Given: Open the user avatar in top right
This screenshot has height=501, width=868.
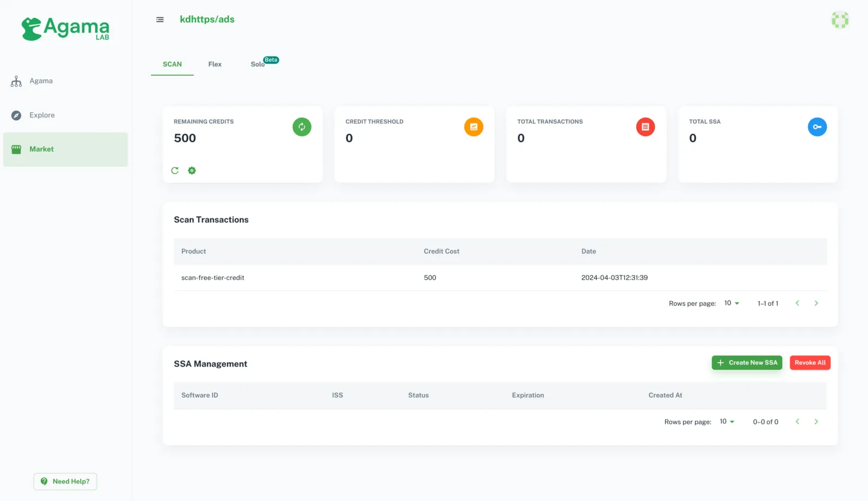Looking at the screenshot, I should (x=840, y=20).
